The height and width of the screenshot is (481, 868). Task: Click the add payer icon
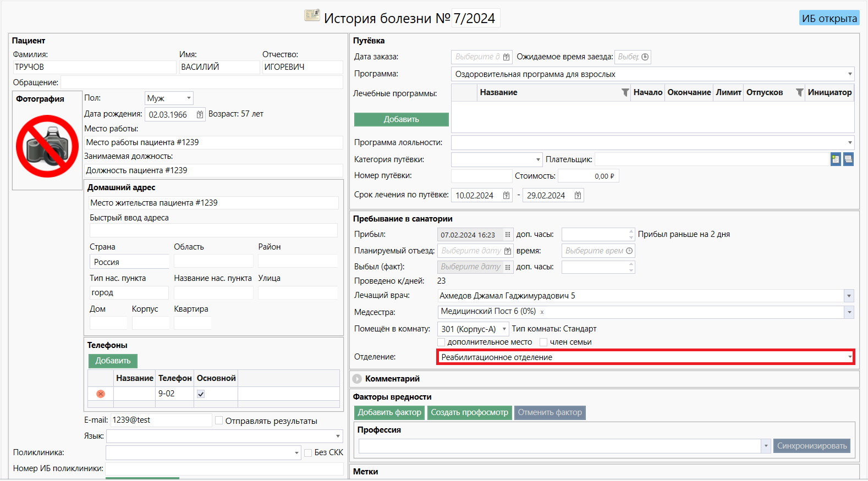836,159
